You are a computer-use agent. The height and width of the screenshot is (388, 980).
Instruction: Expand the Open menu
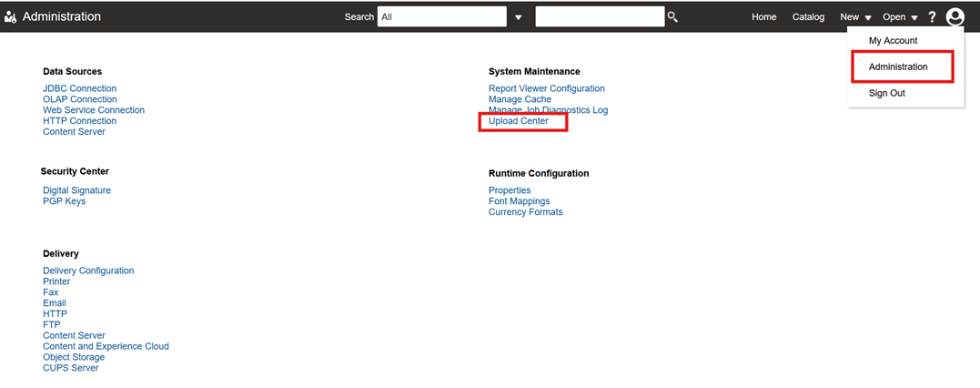tap(900, 17)
